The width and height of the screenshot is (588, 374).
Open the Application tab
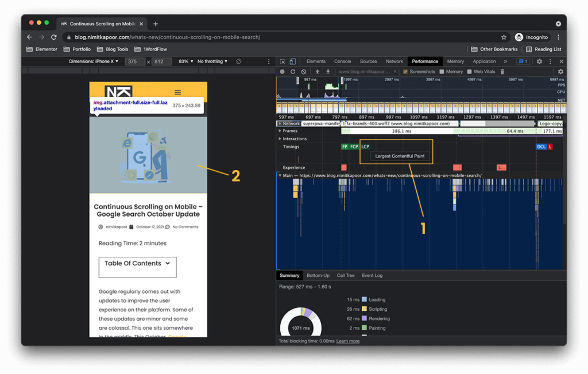(x=484, y=61)
